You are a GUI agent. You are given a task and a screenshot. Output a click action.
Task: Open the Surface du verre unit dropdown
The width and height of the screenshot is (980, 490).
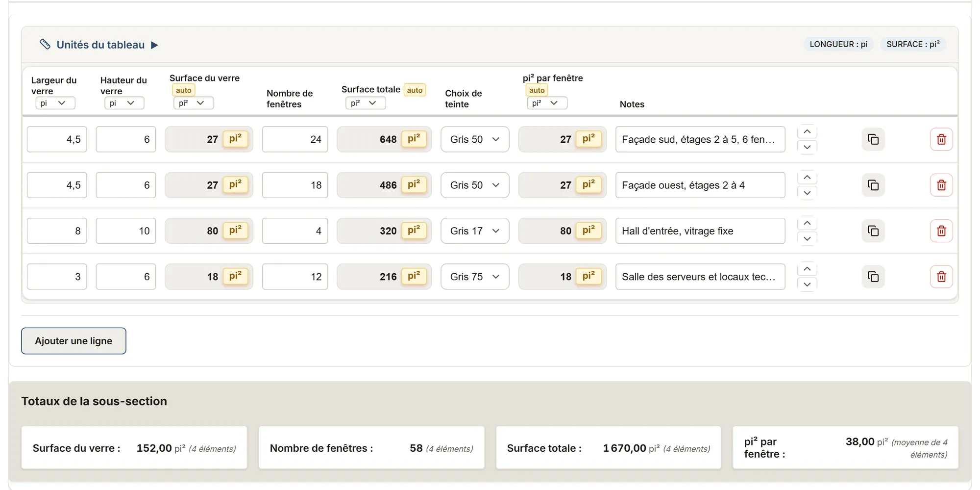click(x=194, y=103)
